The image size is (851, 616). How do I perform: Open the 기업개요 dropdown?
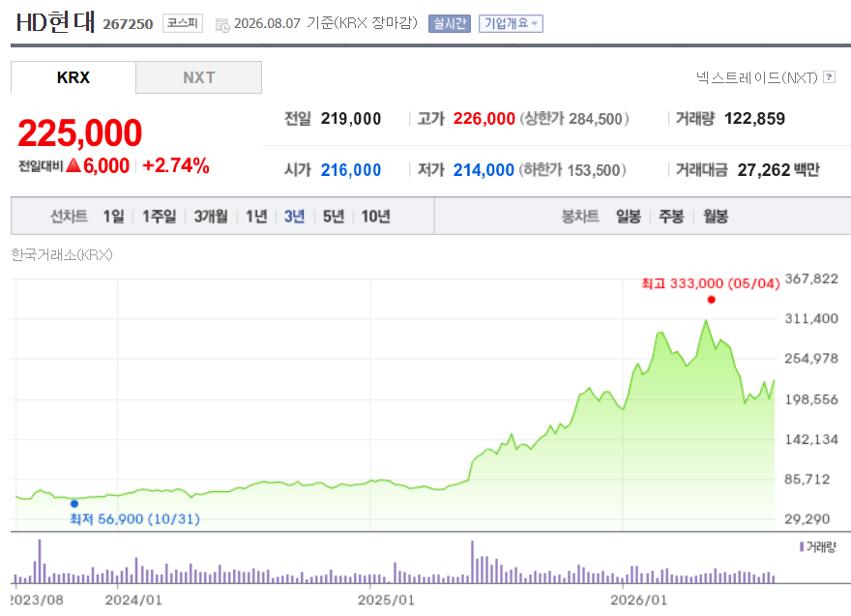pos(511,23)
